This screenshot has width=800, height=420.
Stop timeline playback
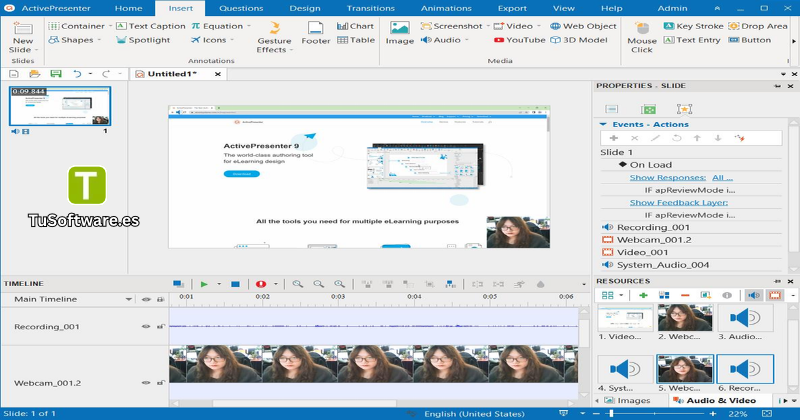point(235,284)
